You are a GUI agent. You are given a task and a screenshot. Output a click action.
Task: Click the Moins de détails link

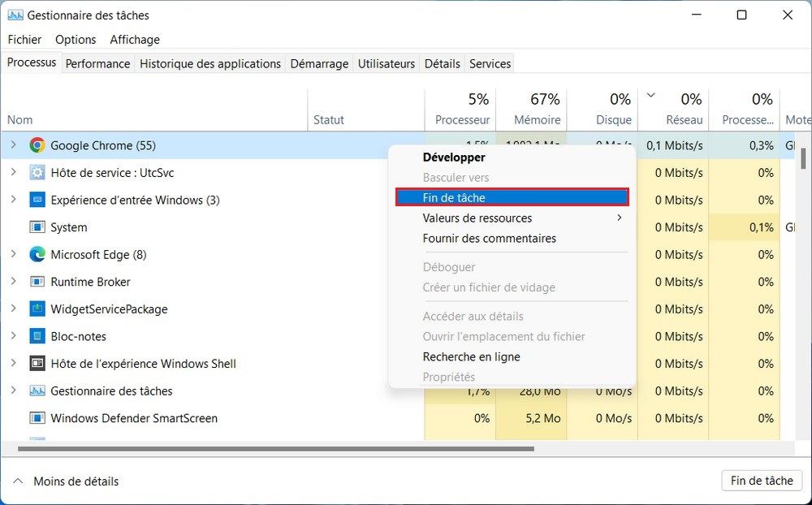(x=76, y=481)
